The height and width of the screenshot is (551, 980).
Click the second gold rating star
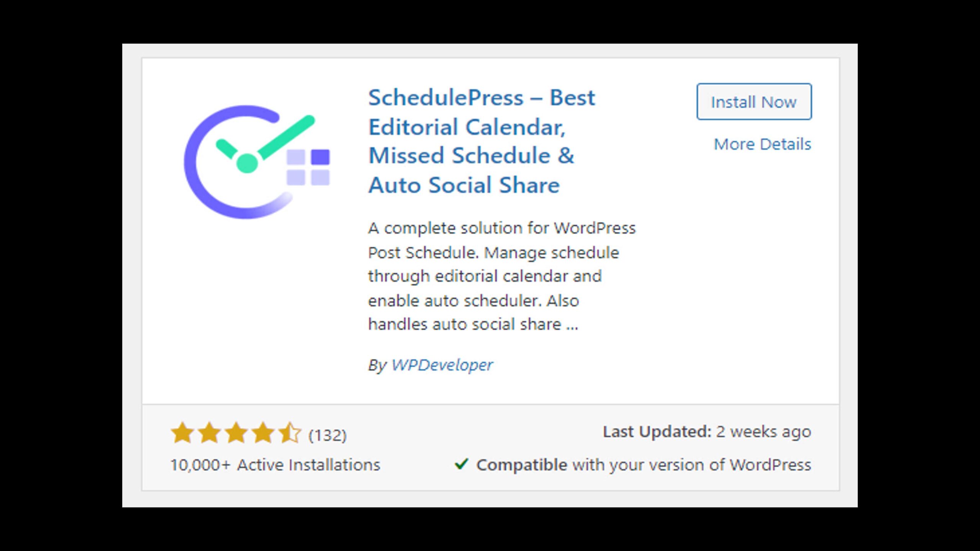(209, 433)
